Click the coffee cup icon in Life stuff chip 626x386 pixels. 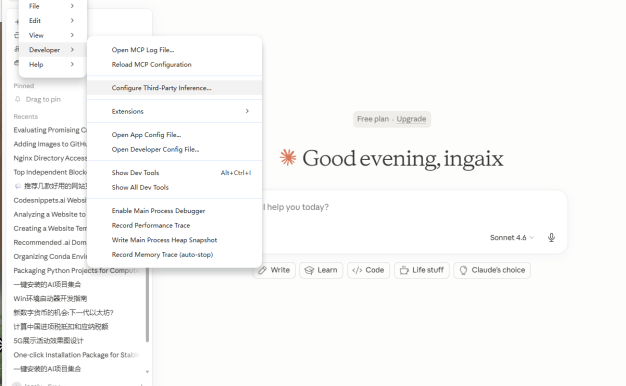point(404,270)
